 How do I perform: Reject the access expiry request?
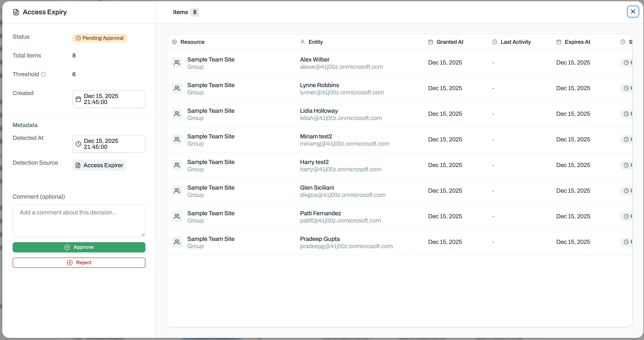pos(79,263)
